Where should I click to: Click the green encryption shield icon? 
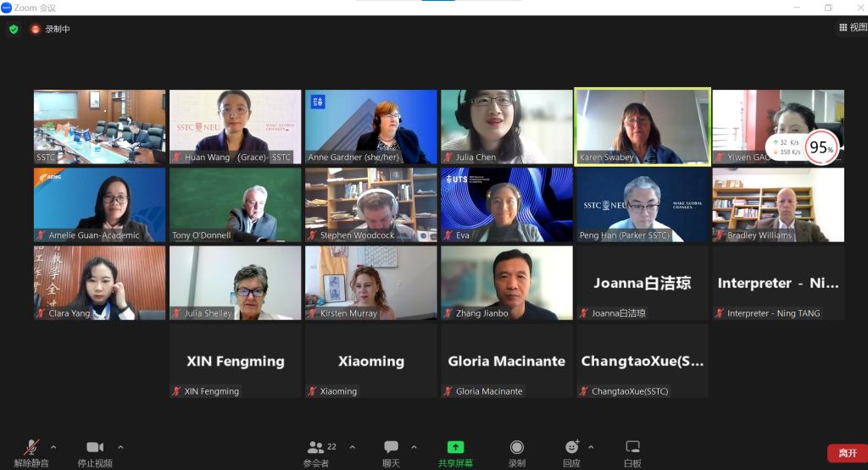14,29
